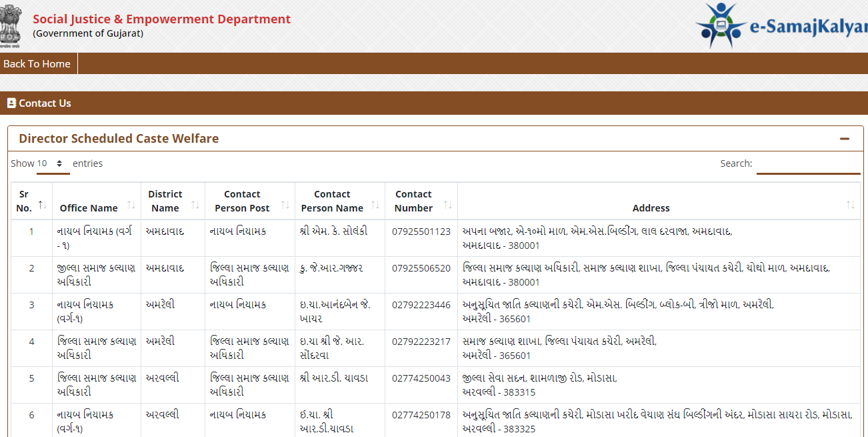
Task: Click the Address column header text
Action: click(x=651, y=208)
